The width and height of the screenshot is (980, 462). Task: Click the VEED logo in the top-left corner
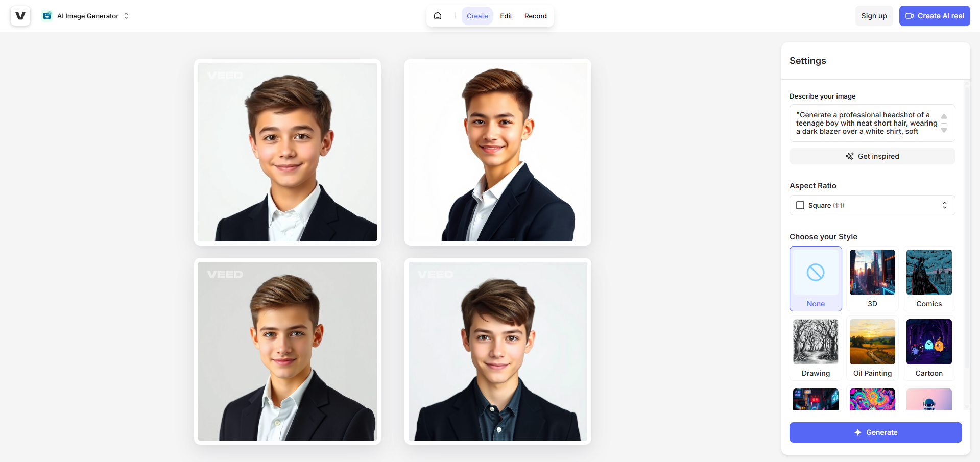pos(20,15)
